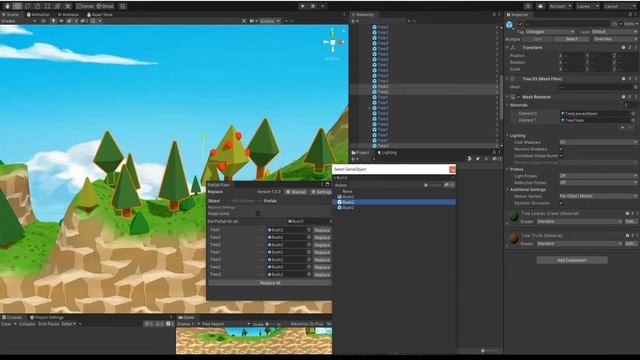
Task: Open the Account dropdown
Action: click(x=560, y=6)
